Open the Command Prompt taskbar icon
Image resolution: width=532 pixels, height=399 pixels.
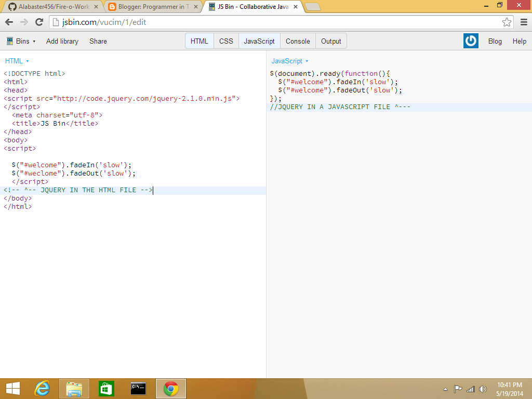[138, 389]
